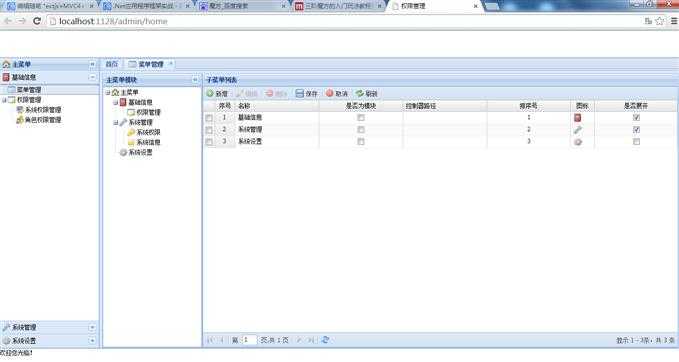Click the pagination refresh icon
Viewport: 679px width, 362px height.
(x=325, y=340)
